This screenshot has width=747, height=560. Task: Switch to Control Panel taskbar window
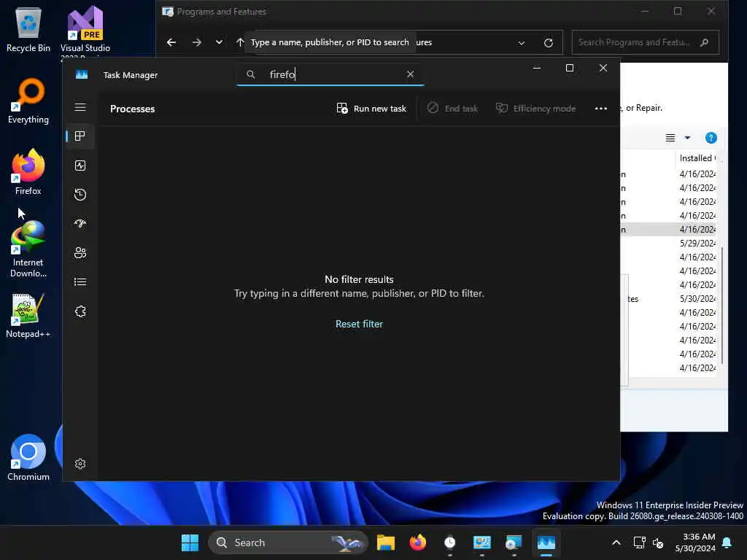tap(481, 542)
